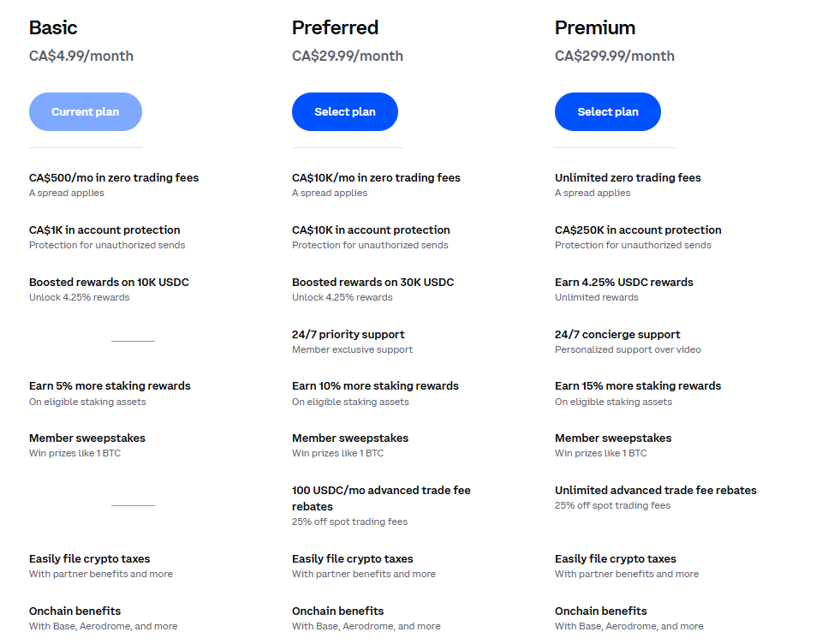Click CA$250K in account protection text
The width and height of the screenshot is (822, 644).
pos(638,230)
